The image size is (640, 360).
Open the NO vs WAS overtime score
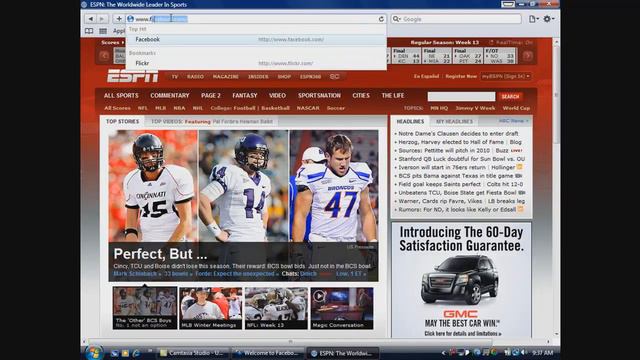[x=500, y=56]
